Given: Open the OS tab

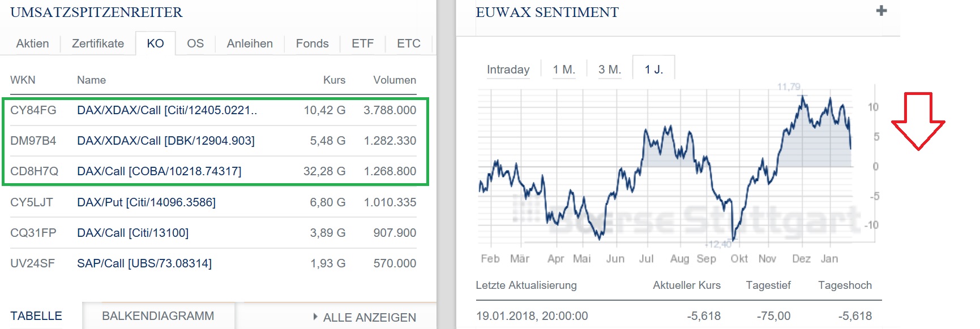Looking at the screenshot, I should coord(195,43).
